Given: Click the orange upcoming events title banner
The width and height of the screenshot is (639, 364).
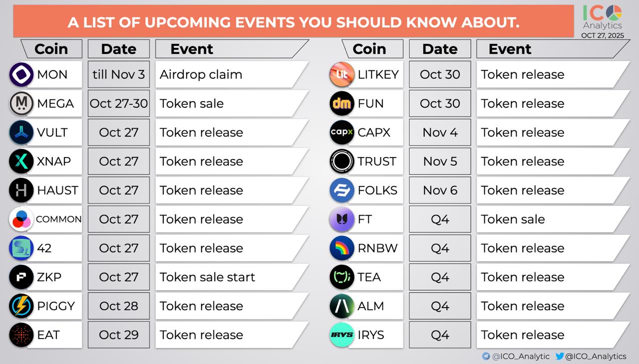Looking at the screenshot, I should [294, 22].
